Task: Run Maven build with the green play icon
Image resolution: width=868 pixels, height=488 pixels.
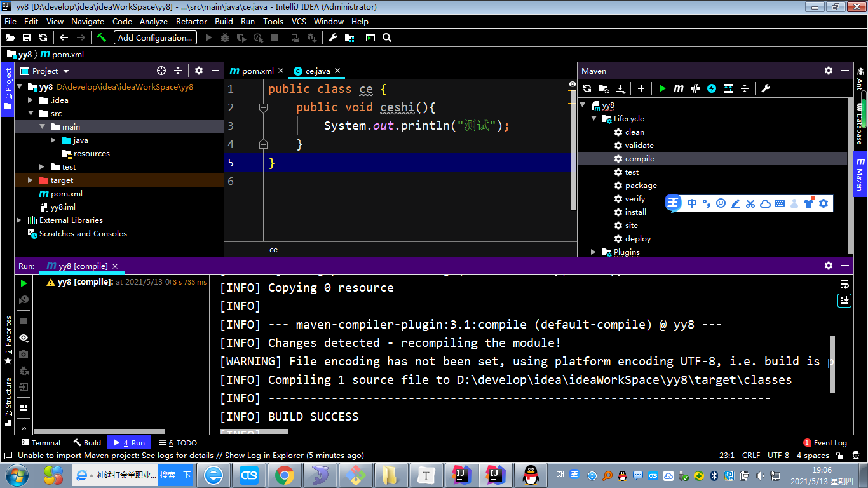Action: (662, 88)
